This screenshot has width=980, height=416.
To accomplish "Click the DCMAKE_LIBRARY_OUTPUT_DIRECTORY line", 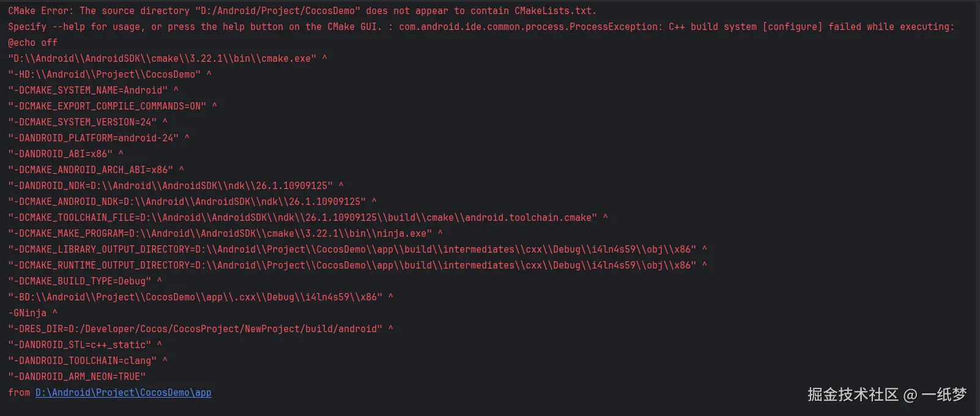I will pos(352,250).
